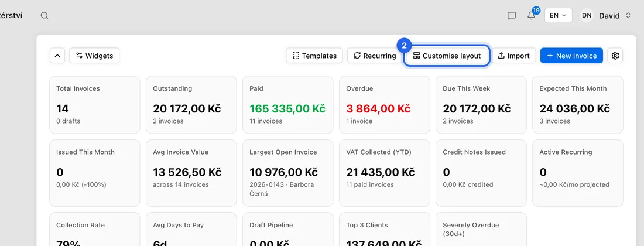
Task: Open the Severely Overdue (30d+) card
Action: 481,229
